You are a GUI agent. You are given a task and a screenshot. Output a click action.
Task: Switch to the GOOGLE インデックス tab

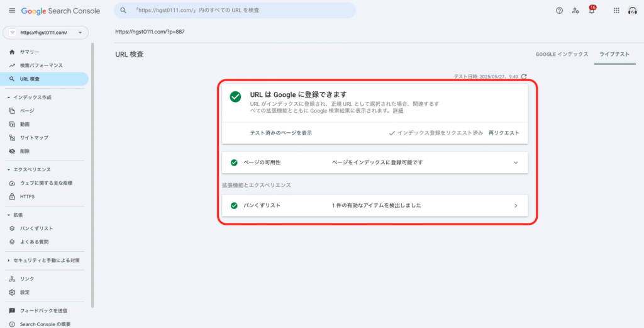tap(562, 54)
